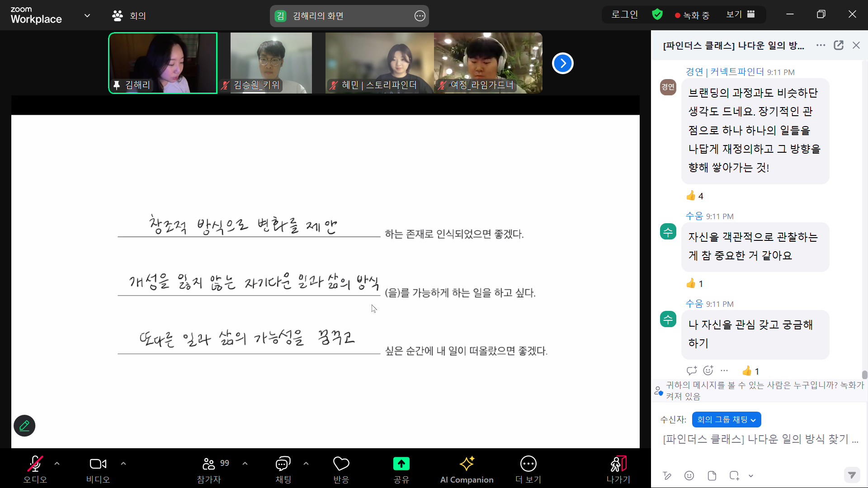This screenshot has width=868, height=488.
Task: Click the 로그인 sign-in button
Action: click(624, 14)
